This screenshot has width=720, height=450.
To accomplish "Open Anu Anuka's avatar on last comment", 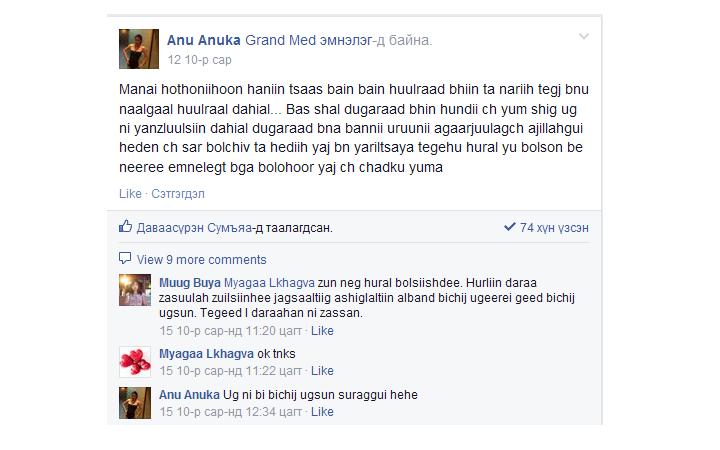I will tap(135, 403).
